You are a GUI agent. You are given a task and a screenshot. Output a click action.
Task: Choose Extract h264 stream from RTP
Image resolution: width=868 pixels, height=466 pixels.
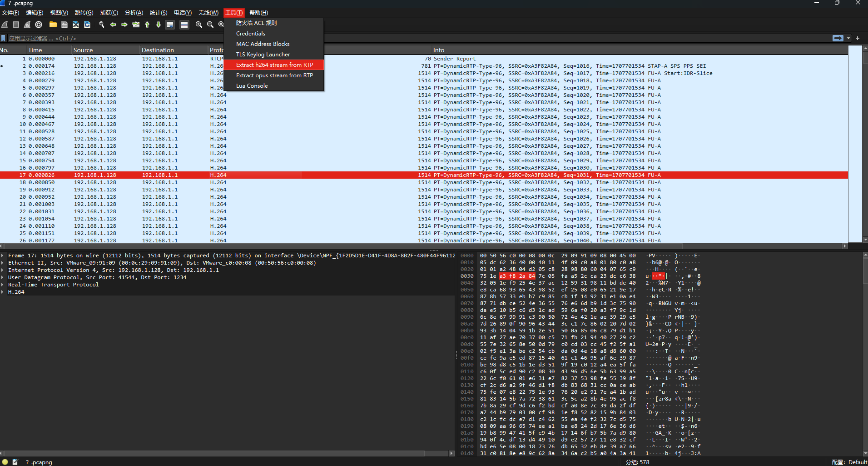coord(274,65)
